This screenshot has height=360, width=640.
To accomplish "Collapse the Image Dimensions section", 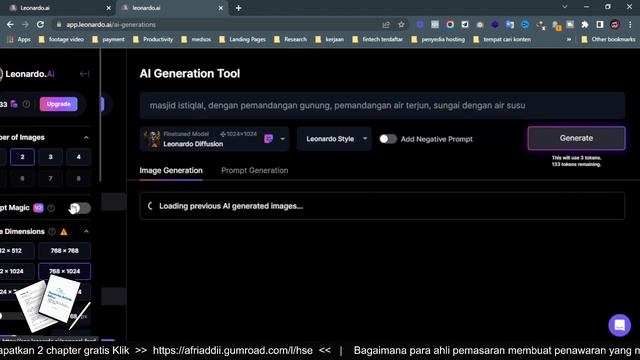I will pos(86,231).
